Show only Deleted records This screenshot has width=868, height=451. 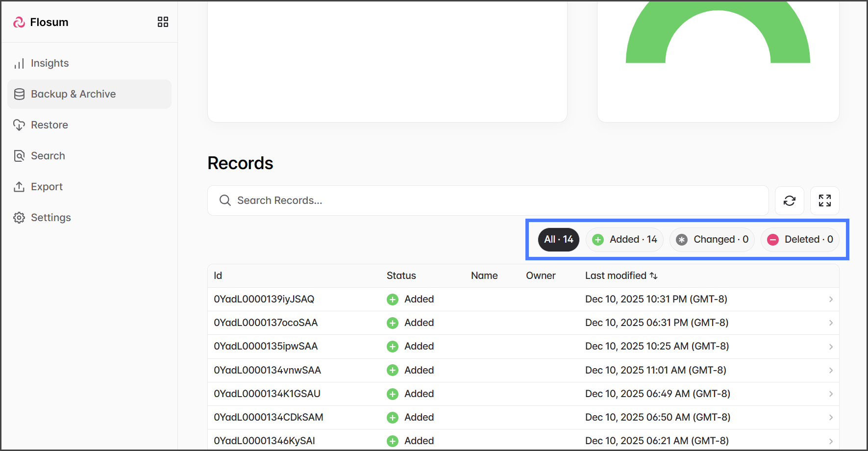tap(799, 240)
